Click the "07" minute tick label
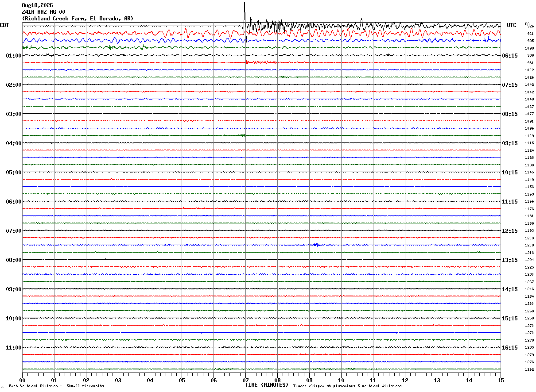Image resolution: width=536 pixels, height=392 pixels. pos(245,380)
